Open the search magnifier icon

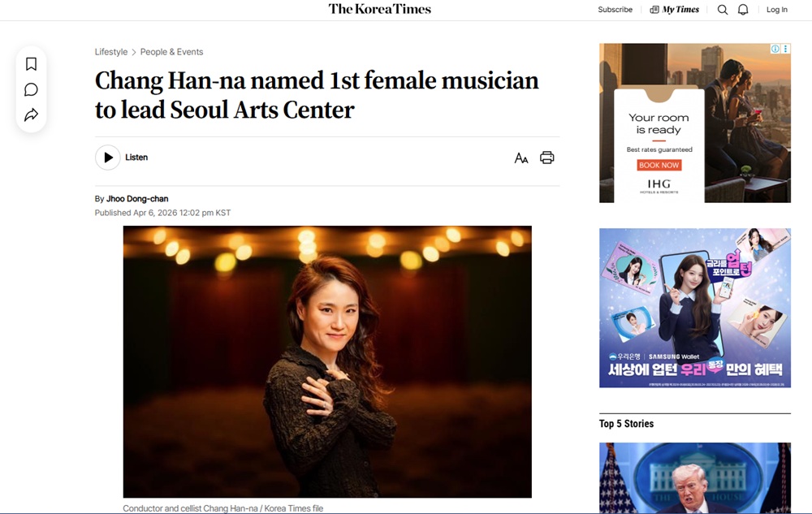[x=723, y=10]
